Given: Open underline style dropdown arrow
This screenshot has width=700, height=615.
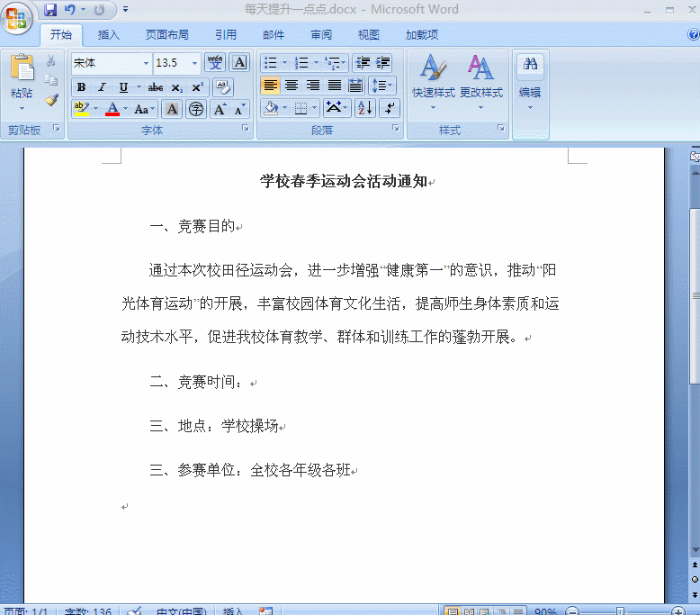Looking at the screenshot, I should pos(139,87).
